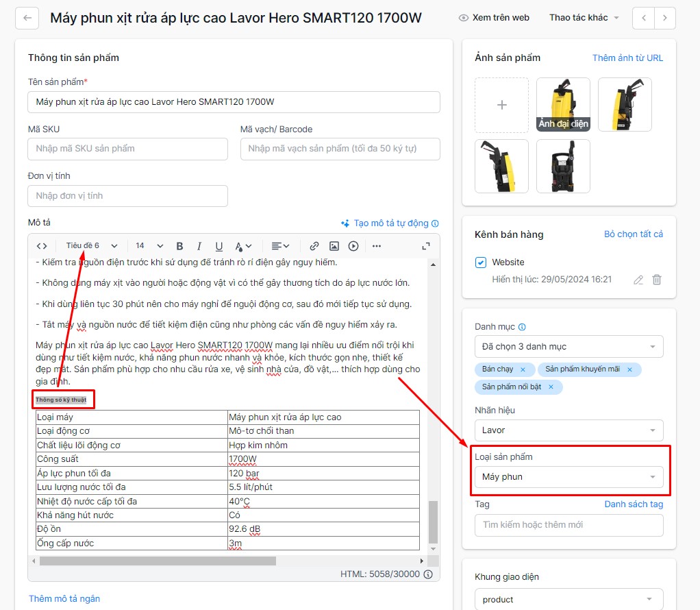Click editor scroll left arrow
The height and width of the screenshot is (610, 700).
tap(34, 561)
